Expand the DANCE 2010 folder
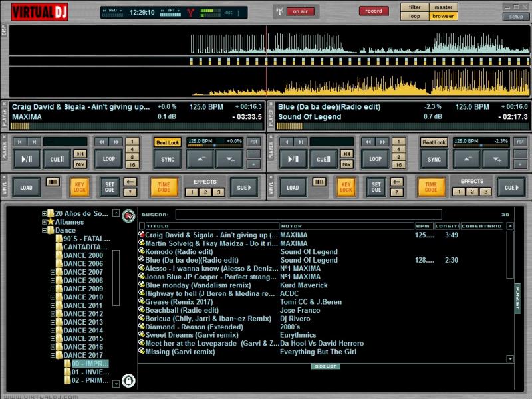The height and width of the screenshot is (399, 532). [x=53, y=297]
